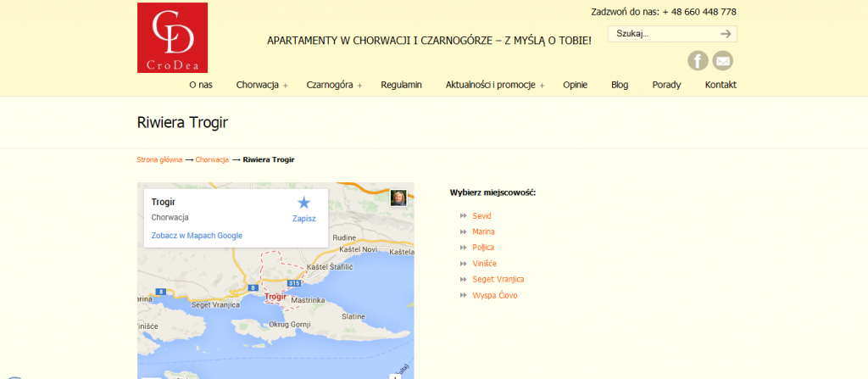Click the Trogir label on the map
Viewport: 868px width, 379px height.
point(275,297)
